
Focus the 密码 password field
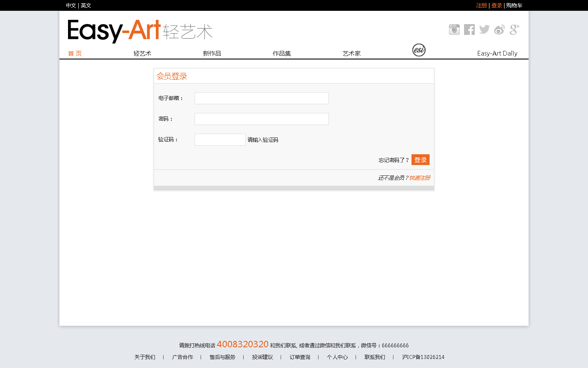point(261,119)
